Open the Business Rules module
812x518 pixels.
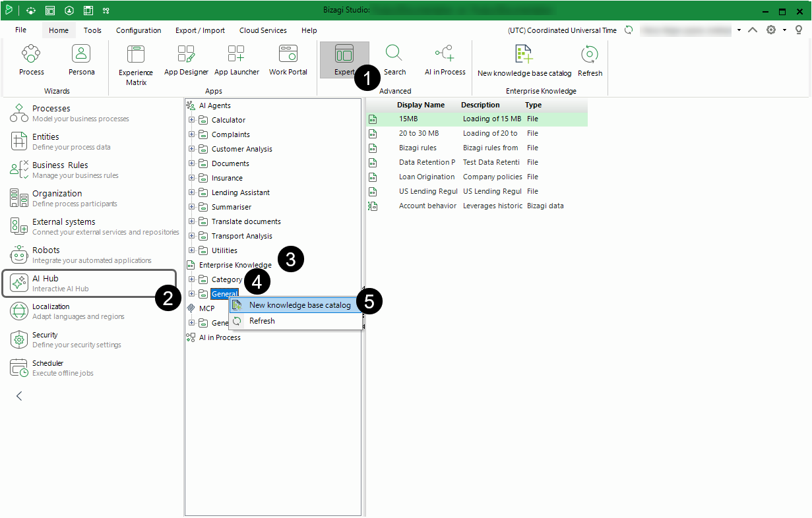(x=65, y=170)
